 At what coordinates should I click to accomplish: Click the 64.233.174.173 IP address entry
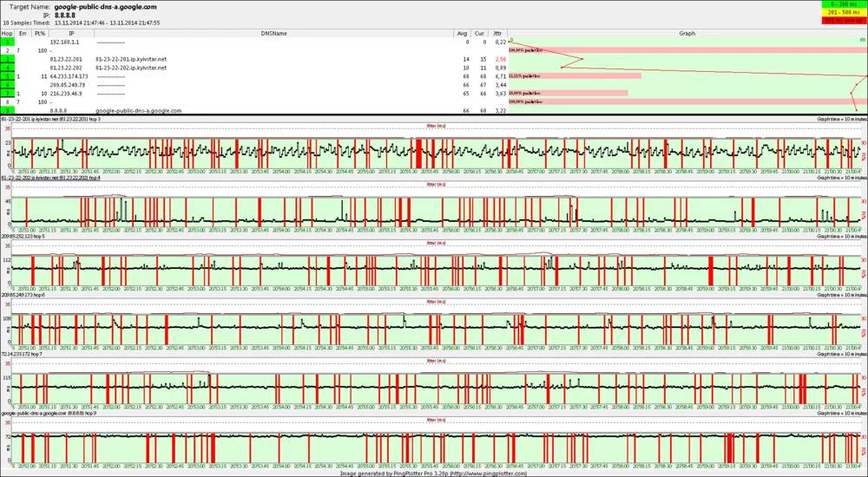click(x=69, y=76)
